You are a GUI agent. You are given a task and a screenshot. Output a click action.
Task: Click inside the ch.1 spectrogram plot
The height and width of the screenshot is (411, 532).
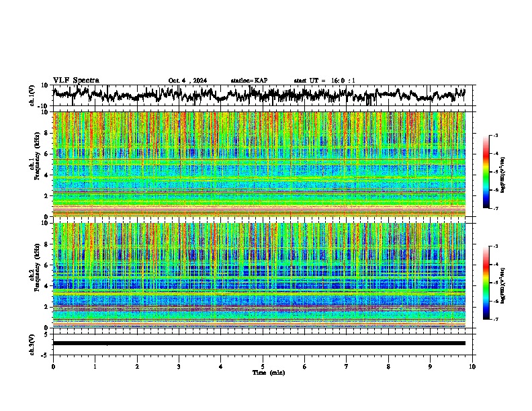(x=259, y=164)
